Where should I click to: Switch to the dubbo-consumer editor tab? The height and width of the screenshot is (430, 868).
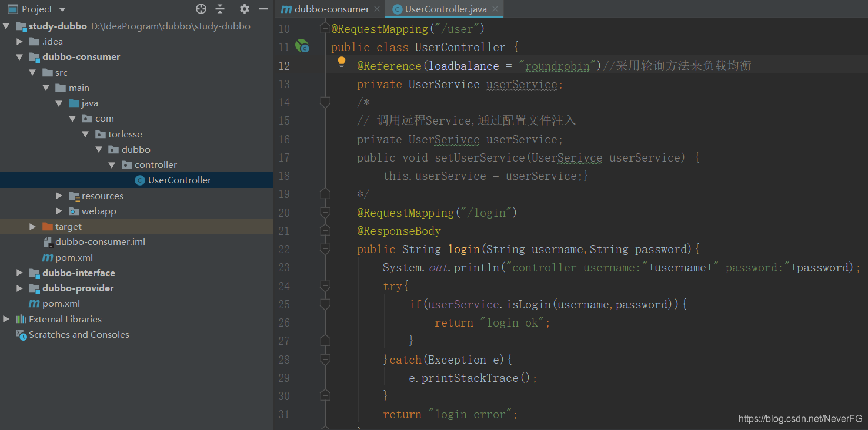pos(330,9)
